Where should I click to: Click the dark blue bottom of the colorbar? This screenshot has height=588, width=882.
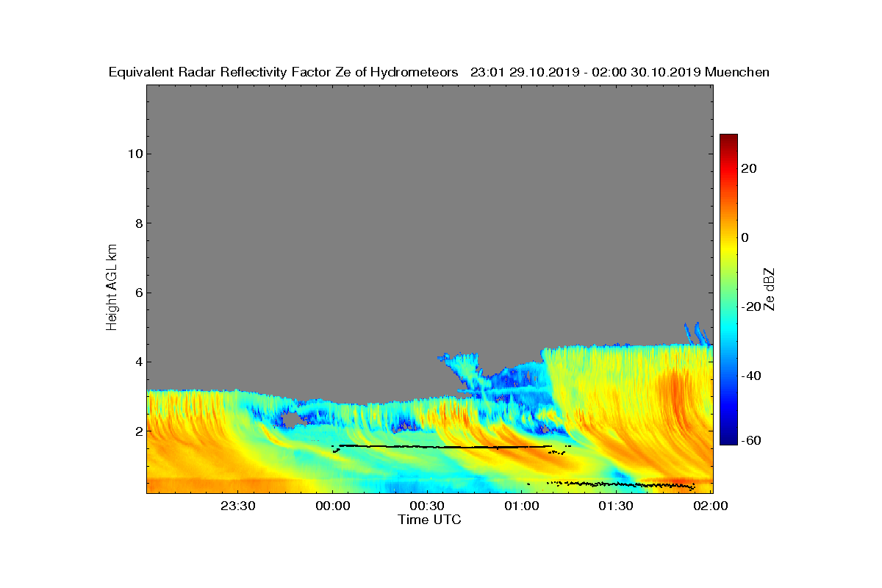pyautogui.click(x=728, y=441)
